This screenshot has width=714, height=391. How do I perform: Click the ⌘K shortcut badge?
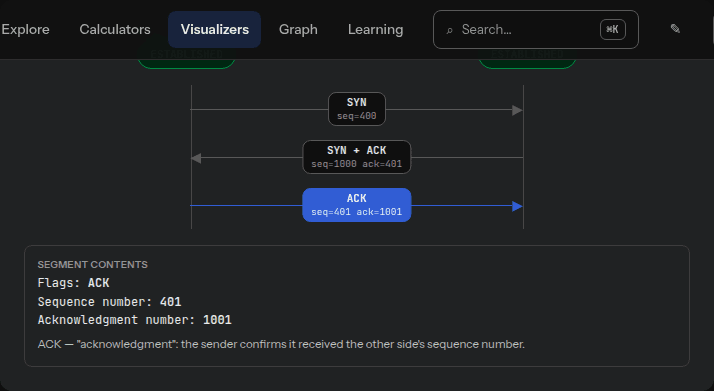tap(612, 30)
